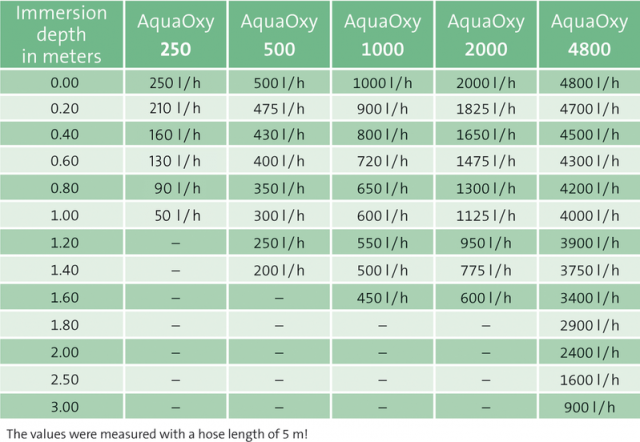Click the AquaOxy 250 column header
The image size is (640, 442).
coord(176,35)
